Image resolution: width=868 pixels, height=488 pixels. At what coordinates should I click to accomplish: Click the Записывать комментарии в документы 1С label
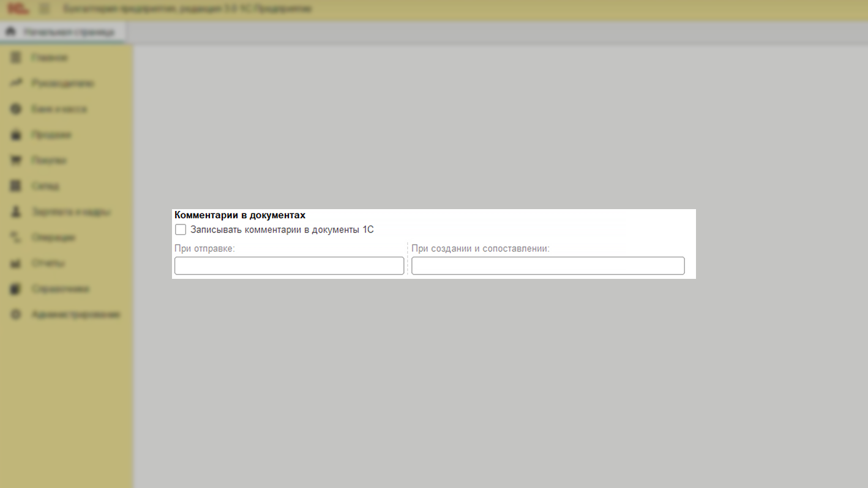[282, 230]
